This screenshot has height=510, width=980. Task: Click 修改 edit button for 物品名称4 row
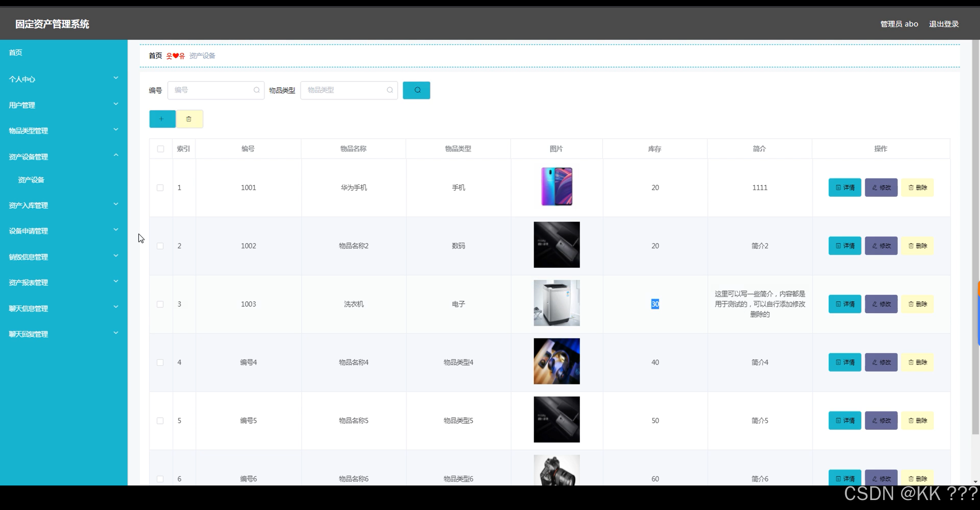(x=881, y=362)
